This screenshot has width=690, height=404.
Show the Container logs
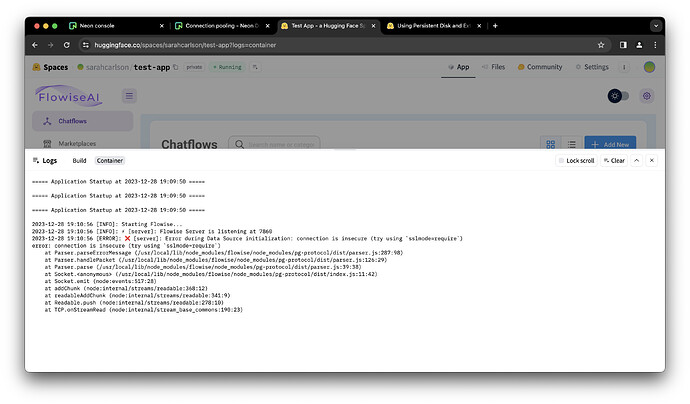[110, 161]
